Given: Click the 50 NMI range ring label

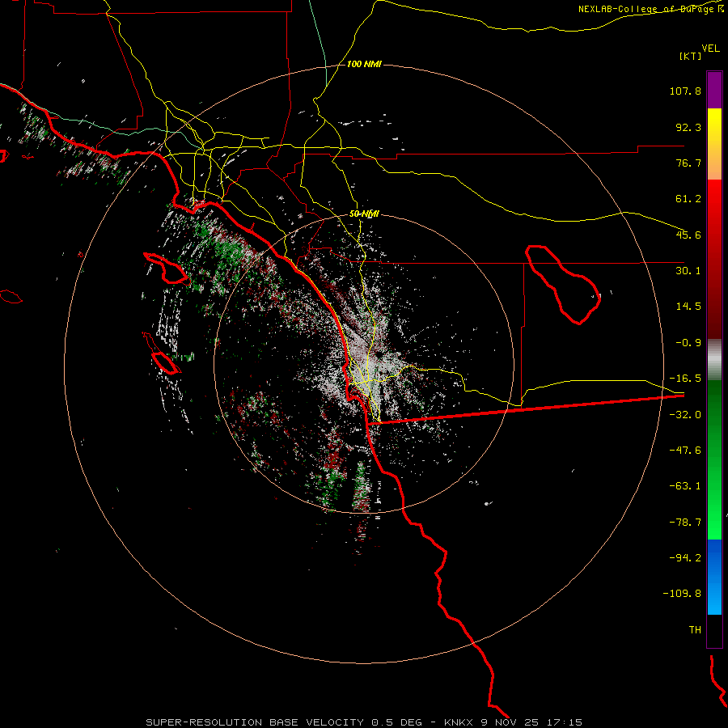Looking at the screenshot, I should [x=364, y=214].
